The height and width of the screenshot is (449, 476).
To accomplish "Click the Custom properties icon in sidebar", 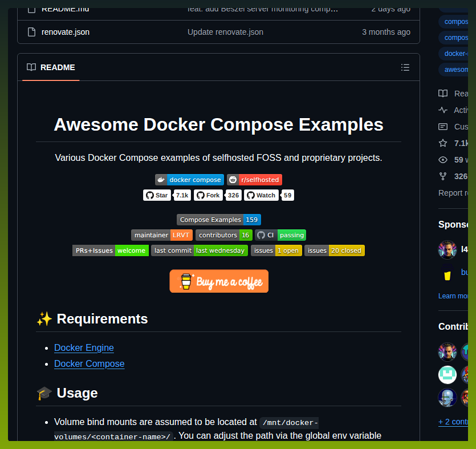I will point(443,127).
